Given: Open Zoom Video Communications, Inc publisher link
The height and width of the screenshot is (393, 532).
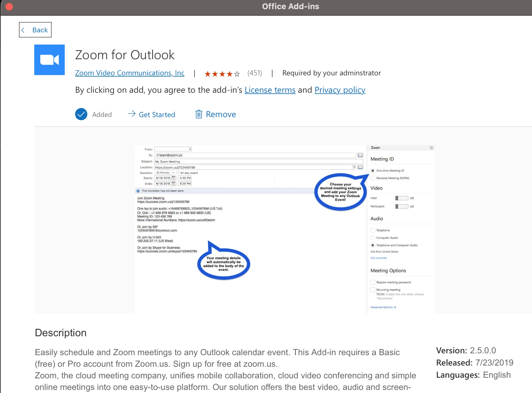Looking at the screenshot, I should point(130,73).
